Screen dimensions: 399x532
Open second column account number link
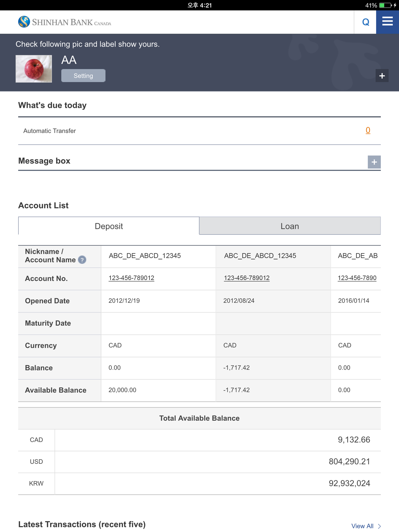(x=246, y=278)
